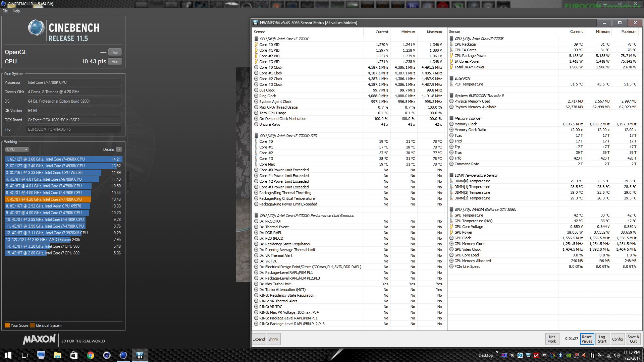644x362 pixels.
Task: Open the Help menu
Action: (x=16, y=11)
